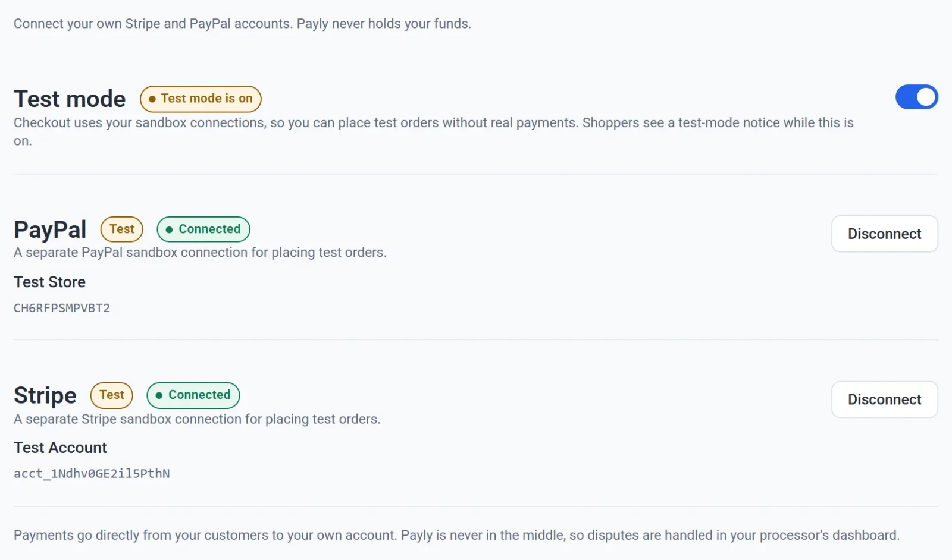Click the 'Test mode' heading

[x=70, y=99]
